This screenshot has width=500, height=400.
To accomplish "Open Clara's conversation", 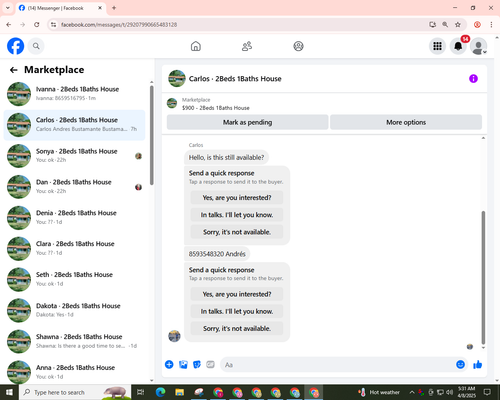I will 74,248.
